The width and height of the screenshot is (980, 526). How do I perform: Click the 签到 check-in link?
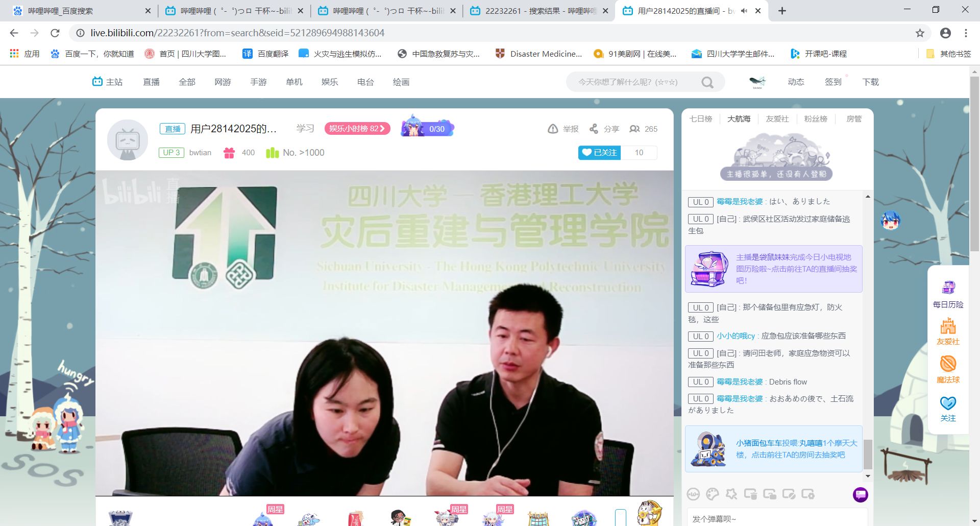pos(833,82)
